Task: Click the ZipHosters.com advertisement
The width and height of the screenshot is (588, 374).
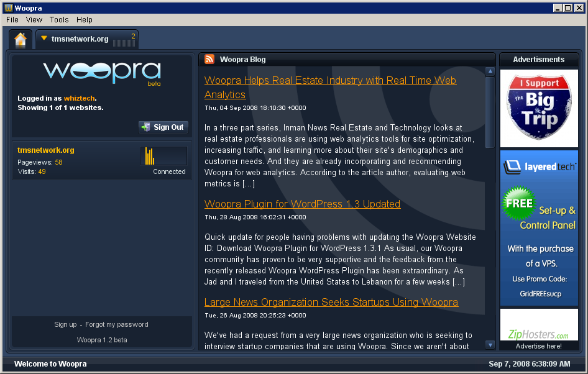Action: click(x=539, y=325)
